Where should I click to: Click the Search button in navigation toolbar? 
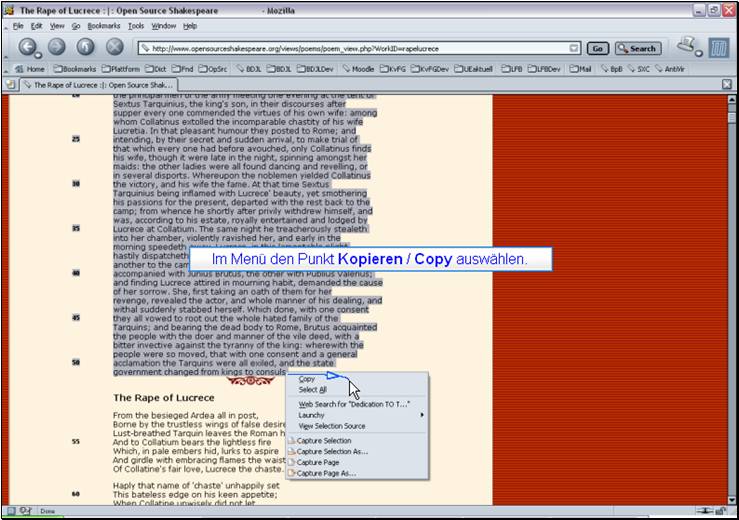click(x=637, y=48)
